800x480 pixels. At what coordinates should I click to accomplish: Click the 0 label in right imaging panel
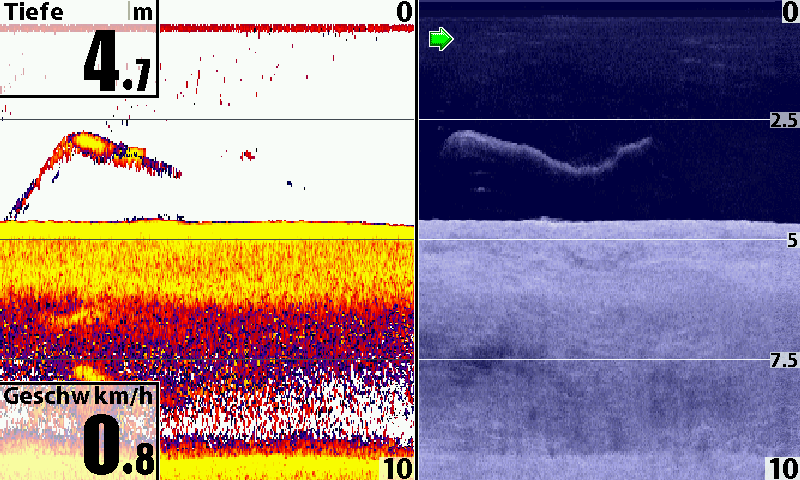click(790, 12)
